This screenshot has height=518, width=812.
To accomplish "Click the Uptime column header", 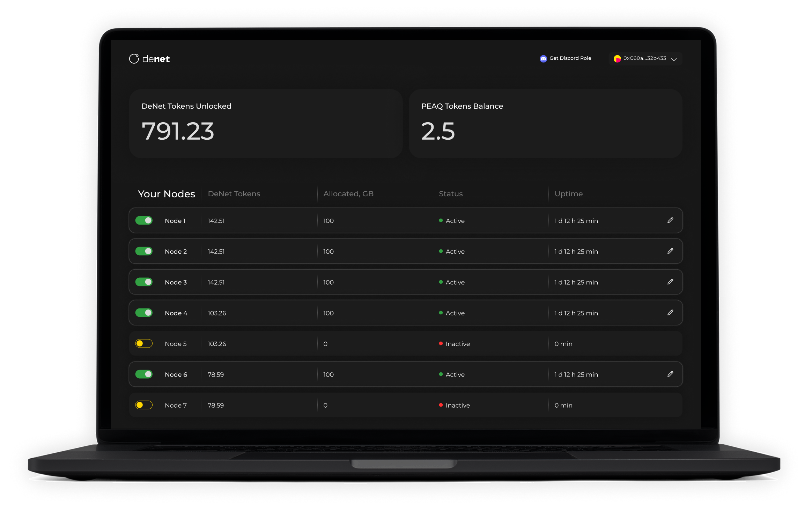I will click(568, 194).
